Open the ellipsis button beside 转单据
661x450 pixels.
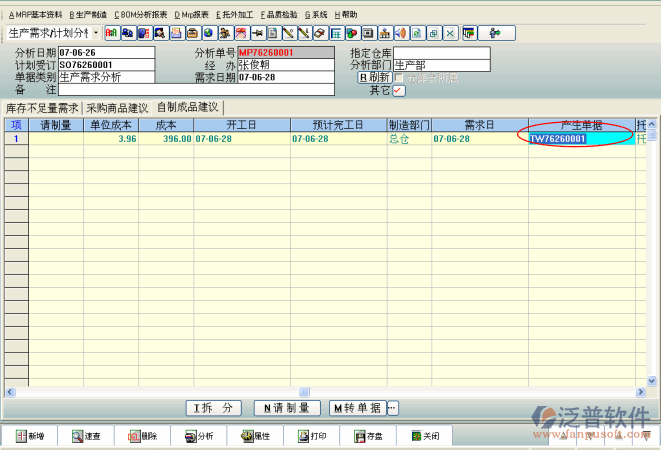click(x=392, y=408)
